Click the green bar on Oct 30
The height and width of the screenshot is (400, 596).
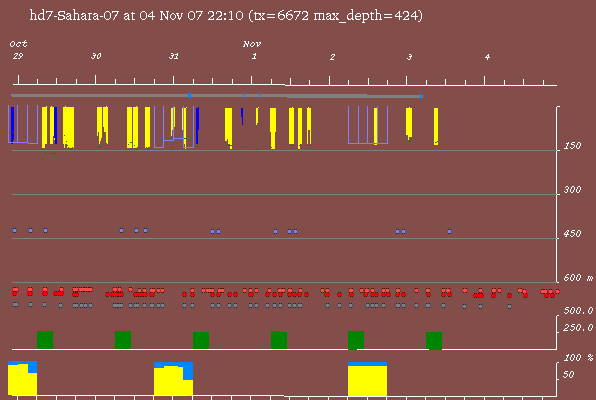click(123, 340)
